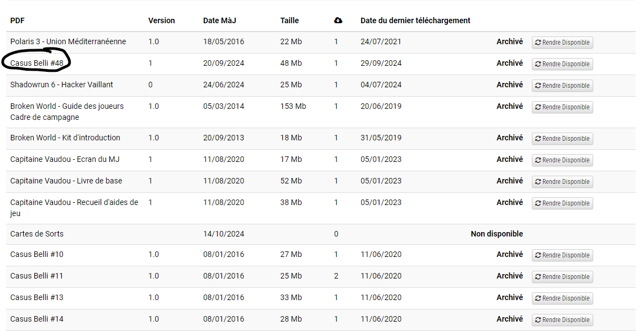The width and height of the screenshot is (644, 331).
Task: Make Casus Belli #14 available
Action: tap(562, 320)
